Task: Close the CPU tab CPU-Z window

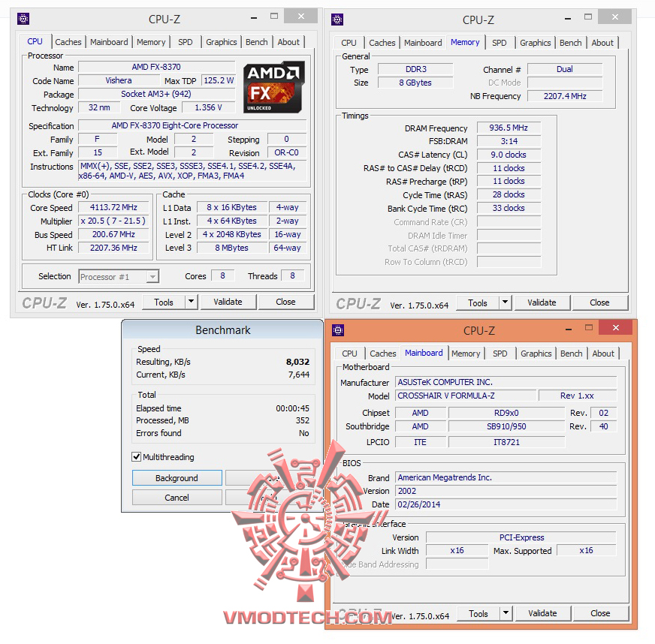Action: click(x=300, y=17)
